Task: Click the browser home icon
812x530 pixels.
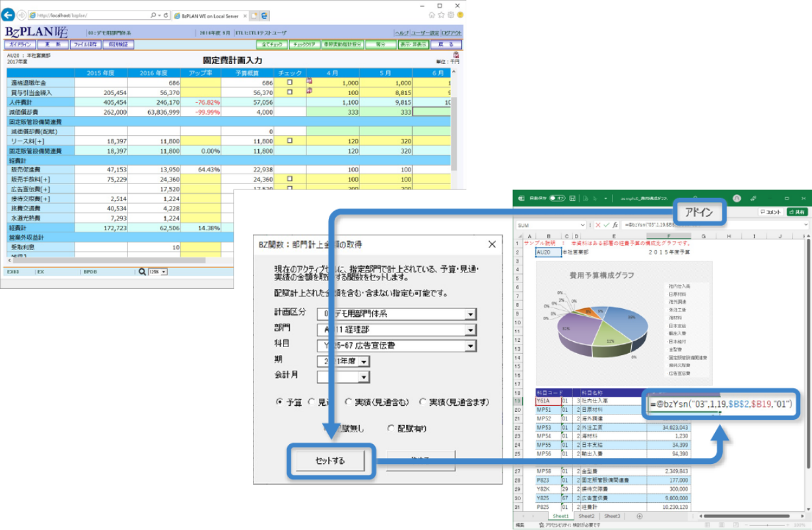Action: pyautogui.click(x=432, y=15)
